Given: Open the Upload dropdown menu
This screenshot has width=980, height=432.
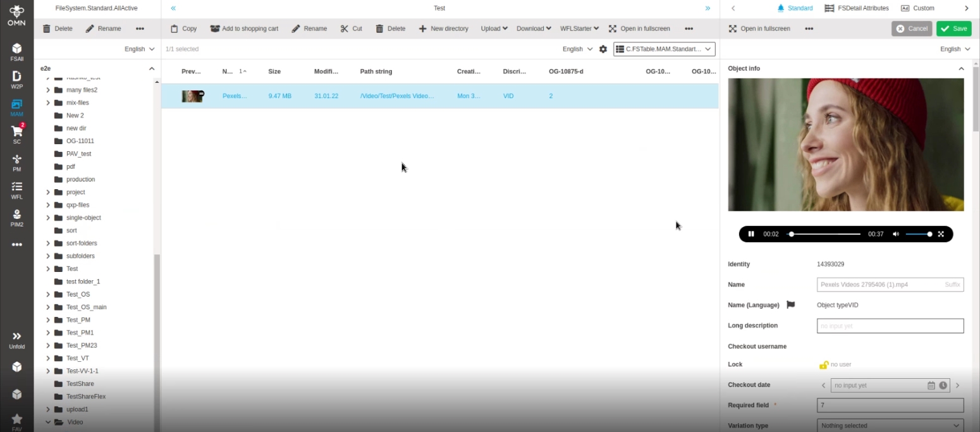Looking at the screenshot, I should (x=494, y=28).
